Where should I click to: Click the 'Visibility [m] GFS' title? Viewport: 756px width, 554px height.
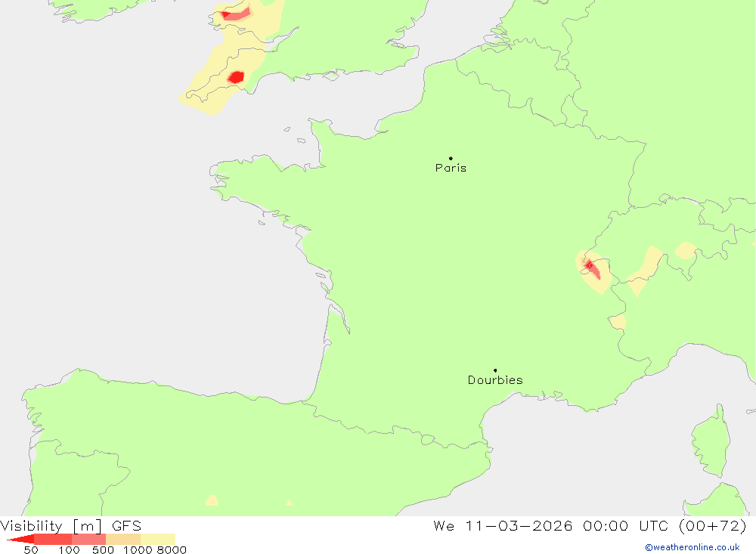tap(71, 525)
